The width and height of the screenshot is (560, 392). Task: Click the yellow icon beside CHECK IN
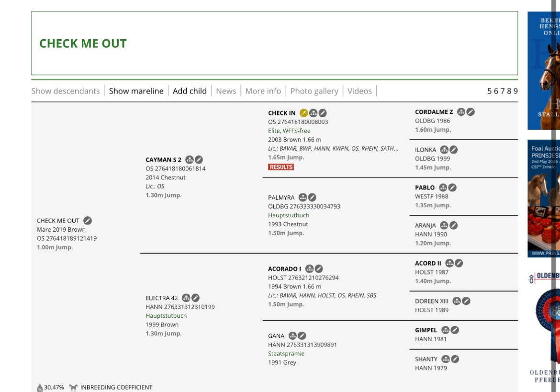(303, 113)
